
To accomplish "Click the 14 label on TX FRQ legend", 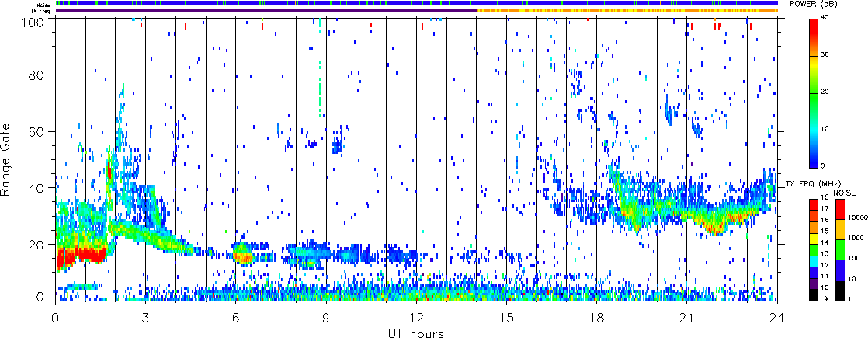I will pyautogui.click(x=825, y=242).
